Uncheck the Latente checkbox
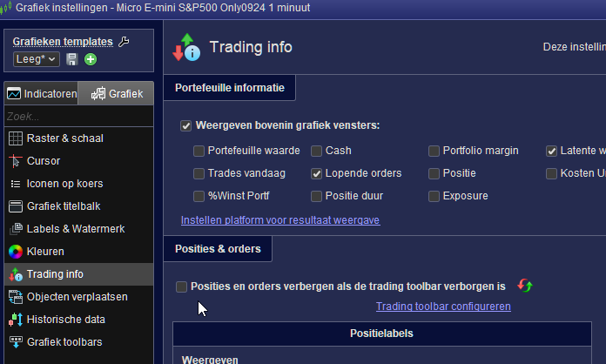Screen dimensions: 606x364 [x=551, y=151]
